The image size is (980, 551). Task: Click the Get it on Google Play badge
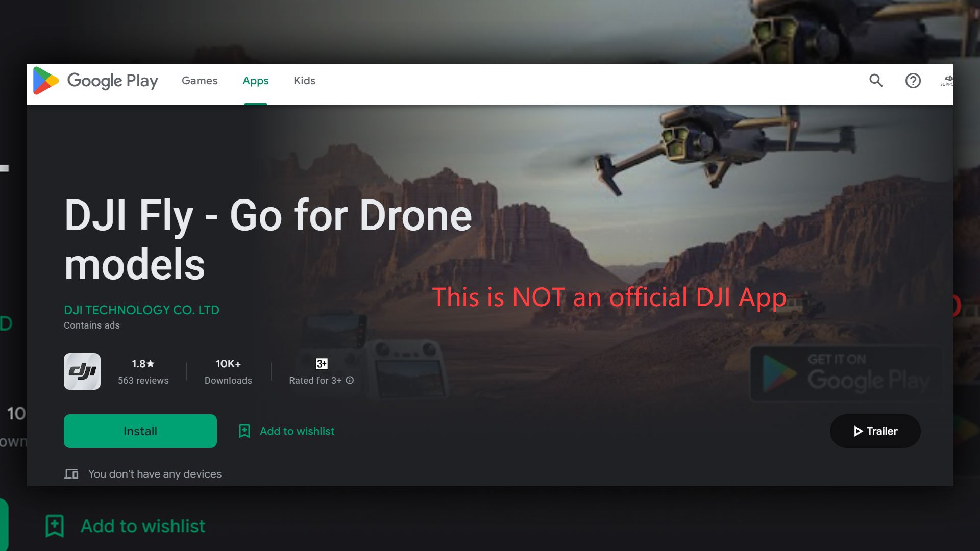[846, 373]
